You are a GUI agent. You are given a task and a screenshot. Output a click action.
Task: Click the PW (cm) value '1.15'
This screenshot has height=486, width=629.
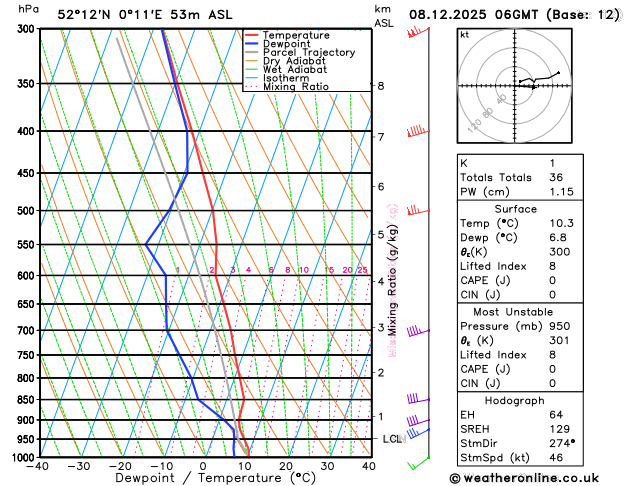pos(561,192)
